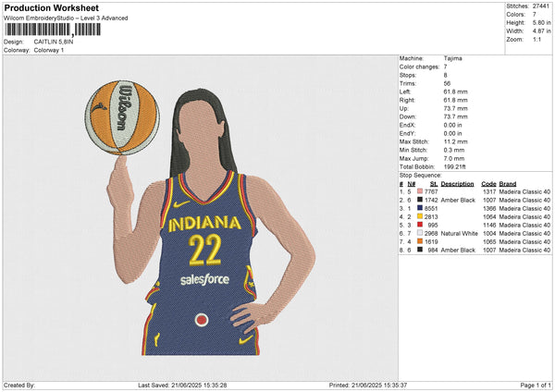Screen dimensions: 555x392
Task: Click the Created By label in the footer
Action: click(x=19, y=385)
